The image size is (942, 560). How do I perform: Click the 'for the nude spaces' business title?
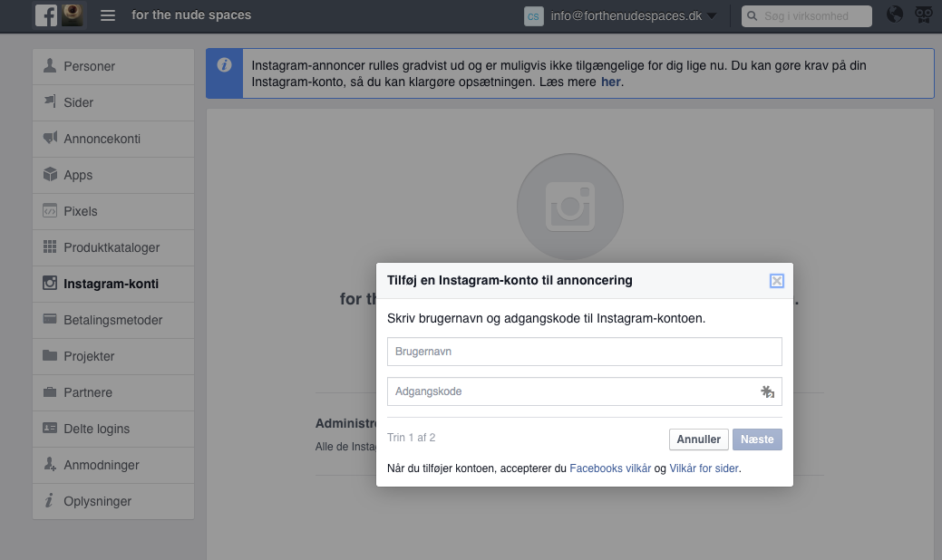191,15
